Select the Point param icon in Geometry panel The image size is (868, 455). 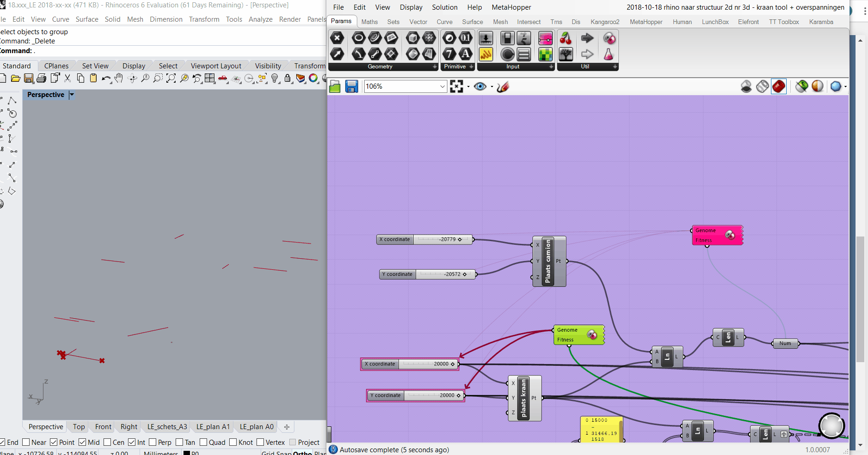click(337, 38)
